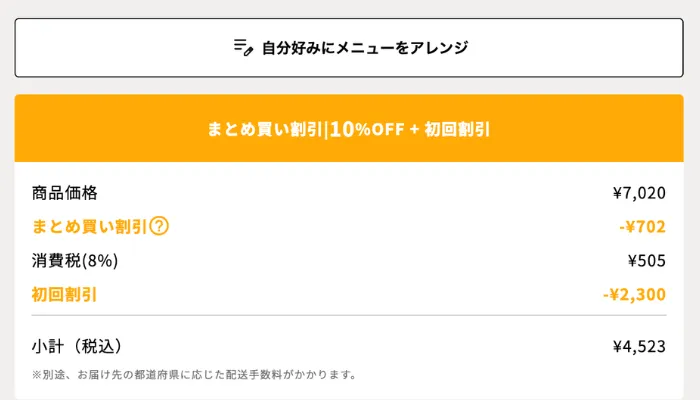Click the divider line above the subtotal
The width and height of the screenshot is (700, 400).
(x=349, y=316)
